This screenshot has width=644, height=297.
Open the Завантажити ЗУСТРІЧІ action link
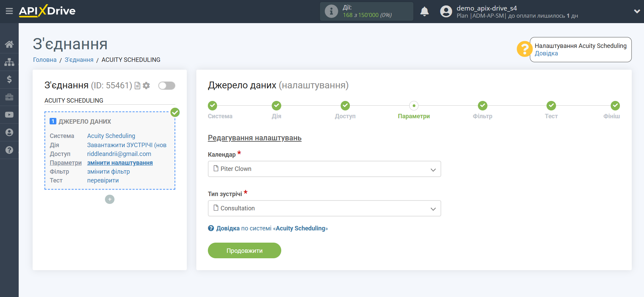point(127,145)
